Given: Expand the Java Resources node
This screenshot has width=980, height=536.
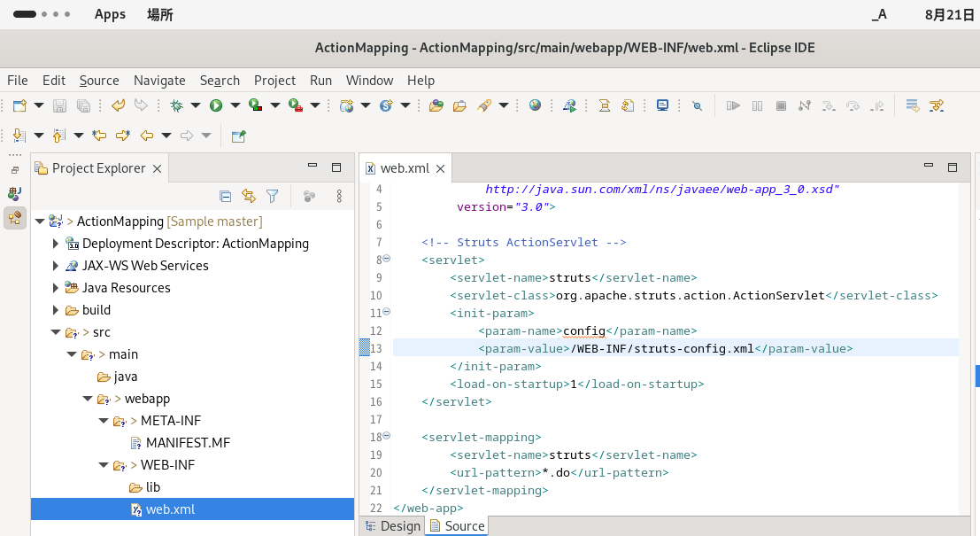Looking at the screenshot, I should point(56,288).
